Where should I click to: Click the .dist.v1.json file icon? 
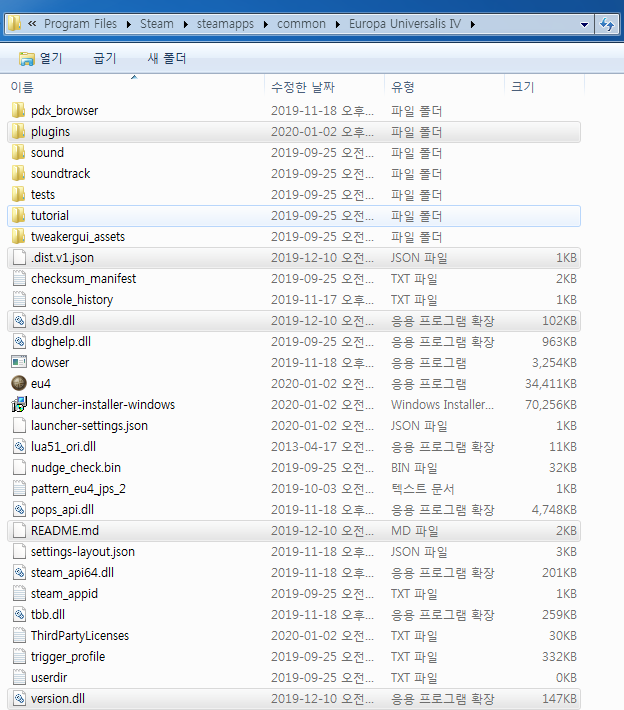coord(19,258)
